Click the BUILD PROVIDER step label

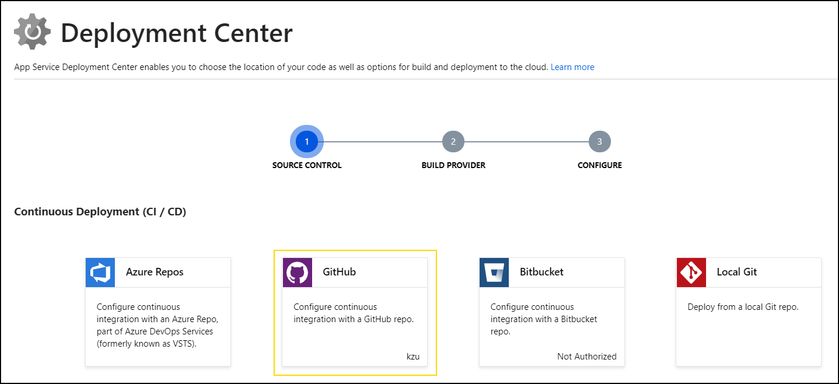453,165
